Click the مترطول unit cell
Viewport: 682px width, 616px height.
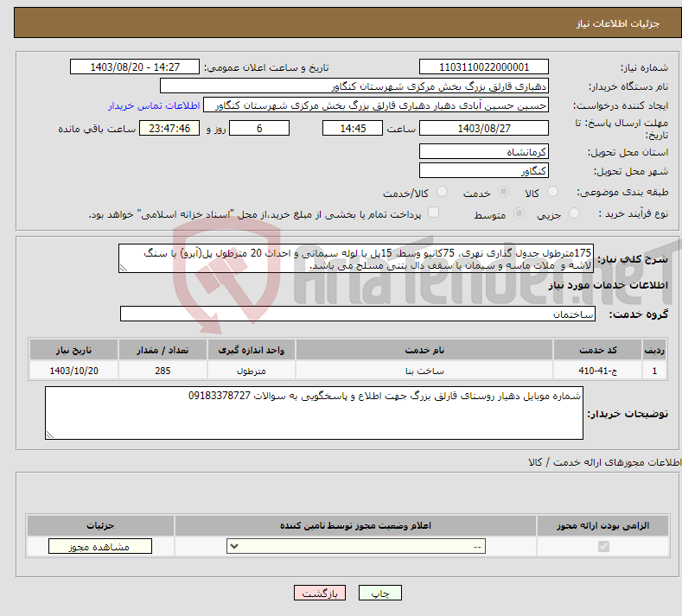(x=252, y=371)
